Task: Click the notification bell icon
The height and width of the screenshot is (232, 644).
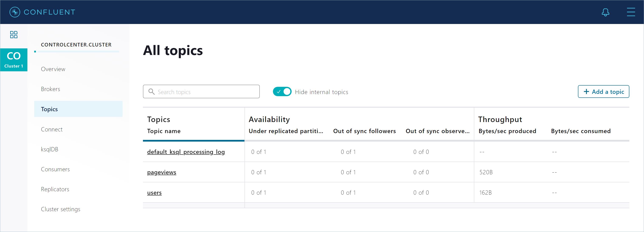Action: pos(606,12)
